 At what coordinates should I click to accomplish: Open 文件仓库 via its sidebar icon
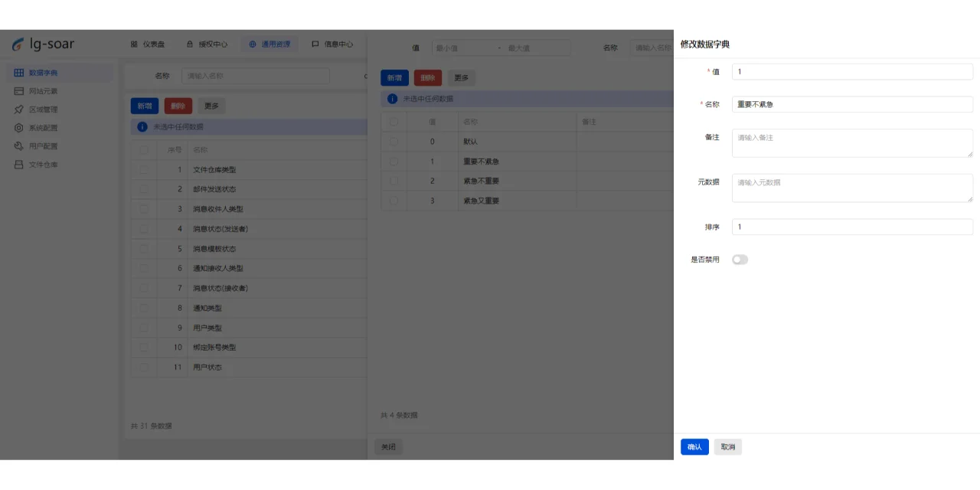coord(19,165)
